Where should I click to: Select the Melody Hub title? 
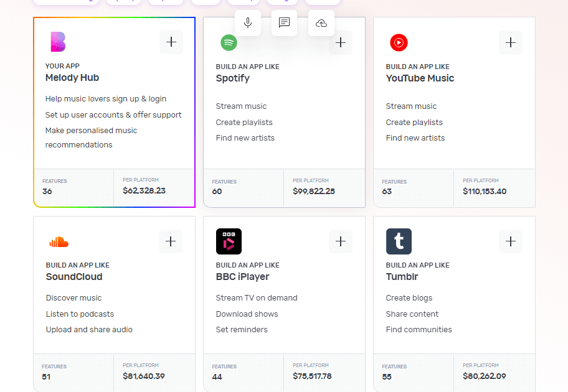pos(72,77)
